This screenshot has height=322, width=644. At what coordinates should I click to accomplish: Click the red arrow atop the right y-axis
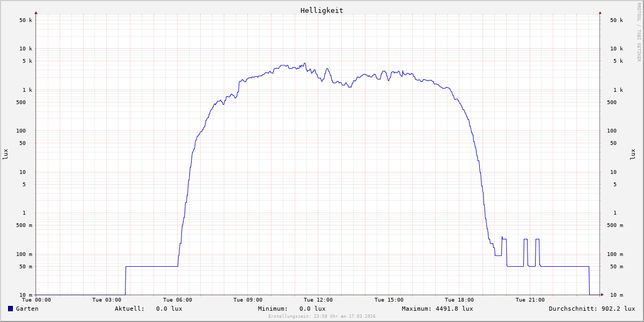tap(600, 12)
